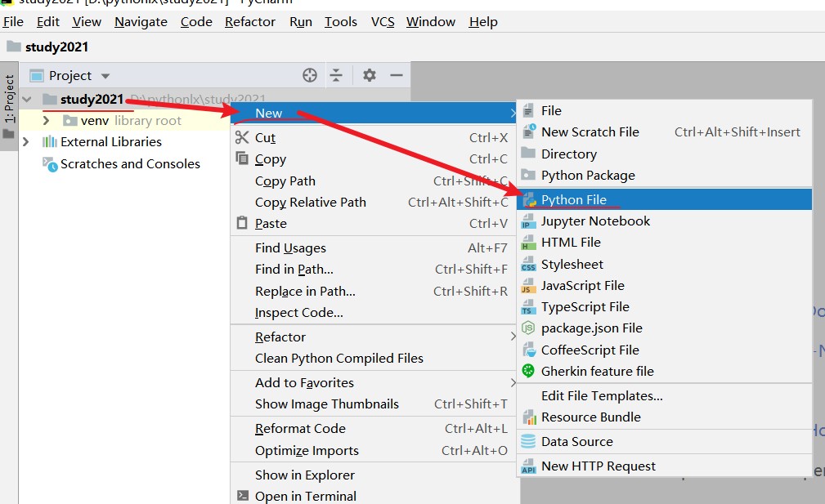Image resolution: width=825 pixels, height=504 pixels.
Task: Click the Open in Terminal icon
Action: [243, 495]
